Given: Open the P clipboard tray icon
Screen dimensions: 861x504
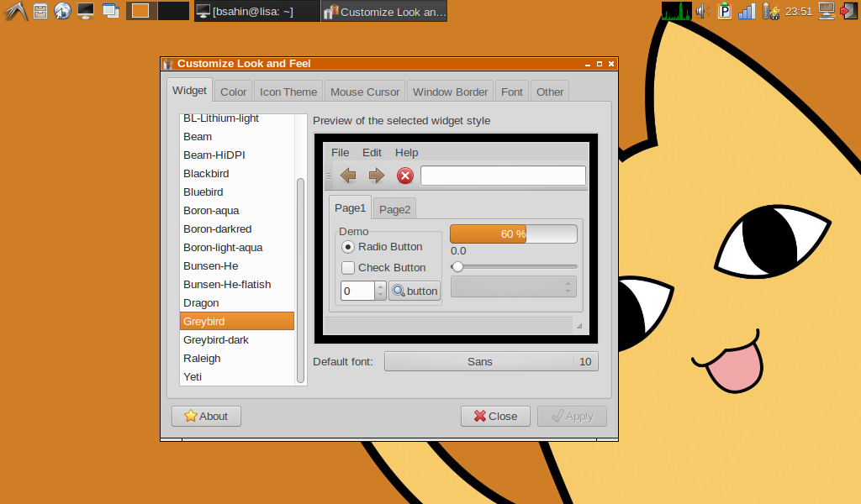Looking at the screenshot, I should 725,11.
